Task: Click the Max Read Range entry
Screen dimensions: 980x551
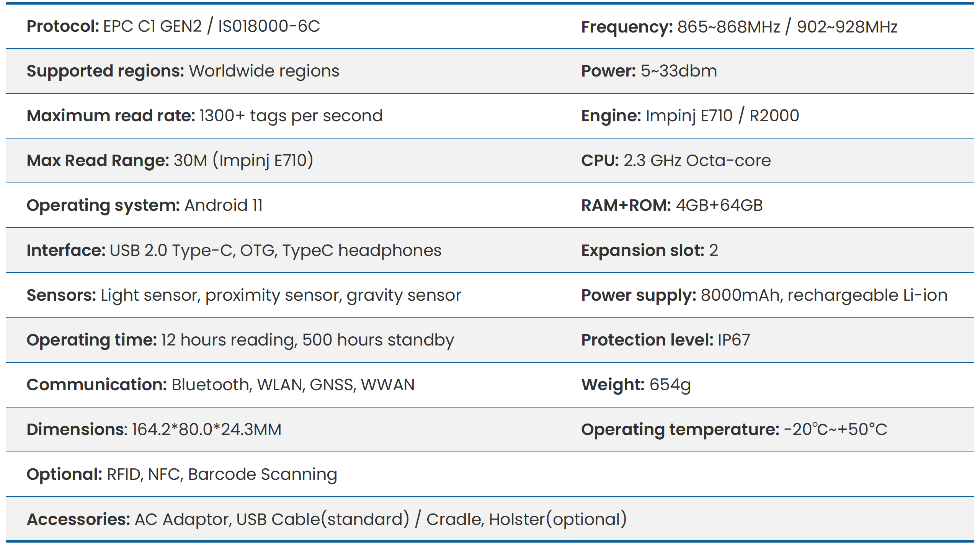Action: 170,161
